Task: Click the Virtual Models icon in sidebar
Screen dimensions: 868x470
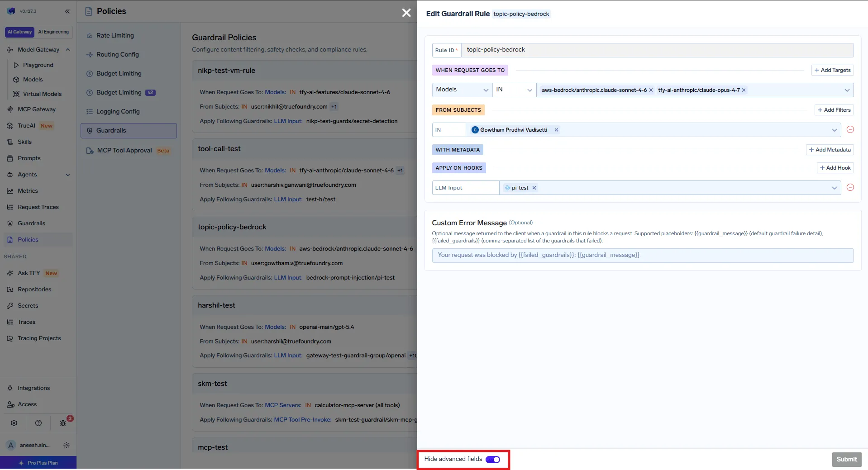Action: pyautogui.click(x=16, y=94)
